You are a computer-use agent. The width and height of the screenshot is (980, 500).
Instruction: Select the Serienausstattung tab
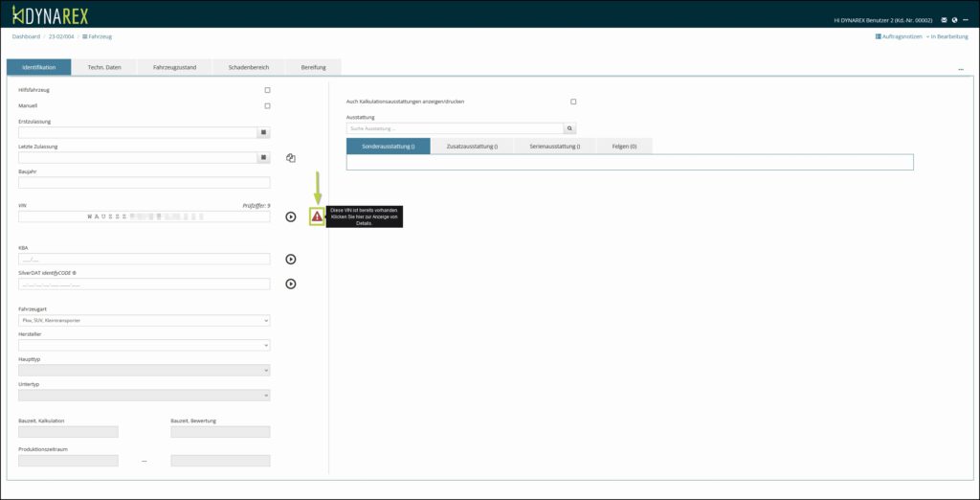(554, 146)
